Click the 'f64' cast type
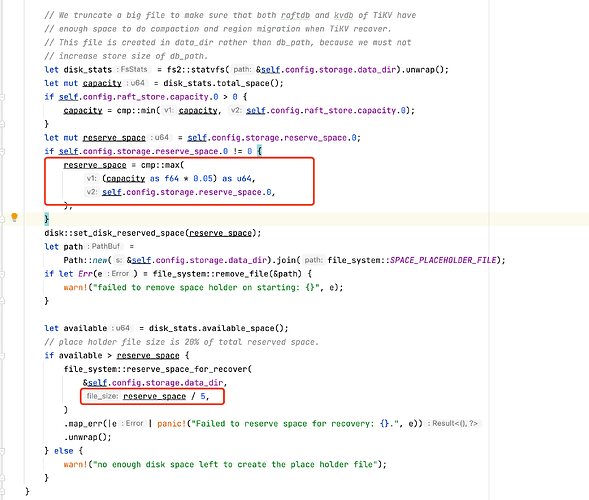 click(171, 178)
